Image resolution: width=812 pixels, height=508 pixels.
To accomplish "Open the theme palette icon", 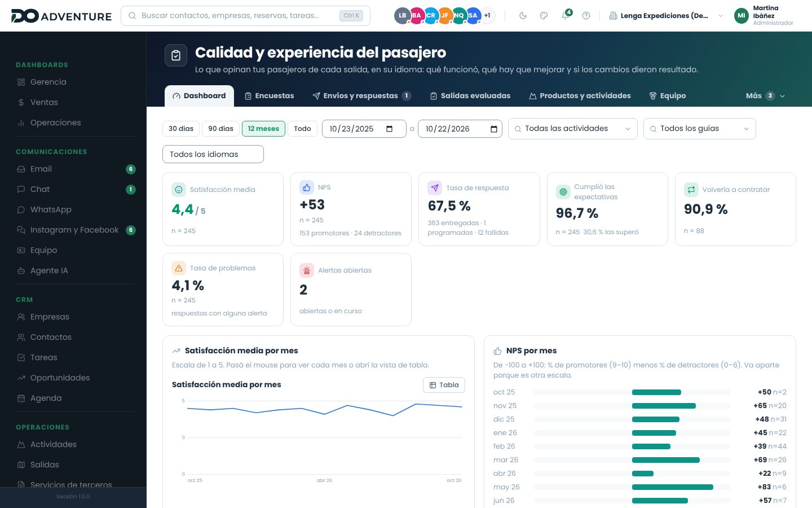I will pos(544,16).
